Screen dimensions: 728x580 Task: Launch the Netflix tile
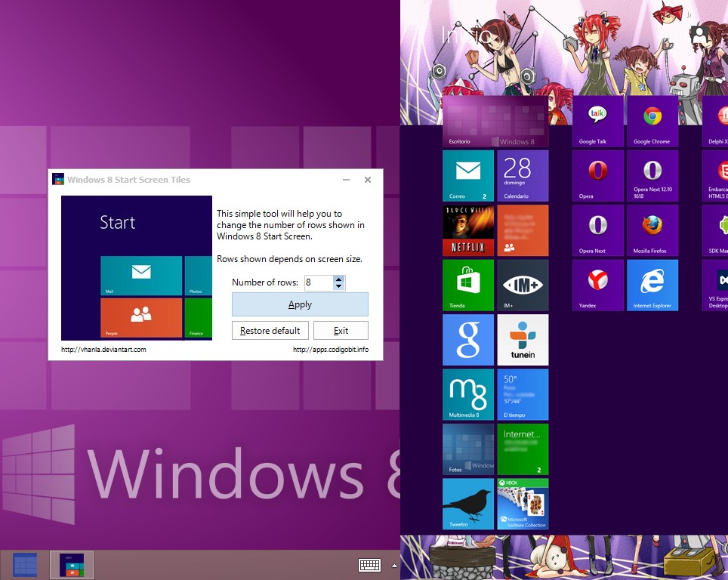[468, 230]
